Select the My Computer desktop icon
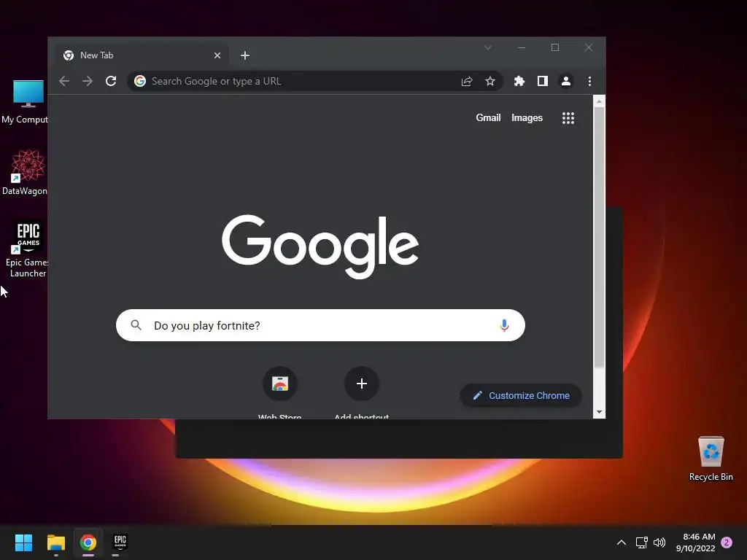The height and width of the screenshot is (560, 747). [x=25, y=102]
